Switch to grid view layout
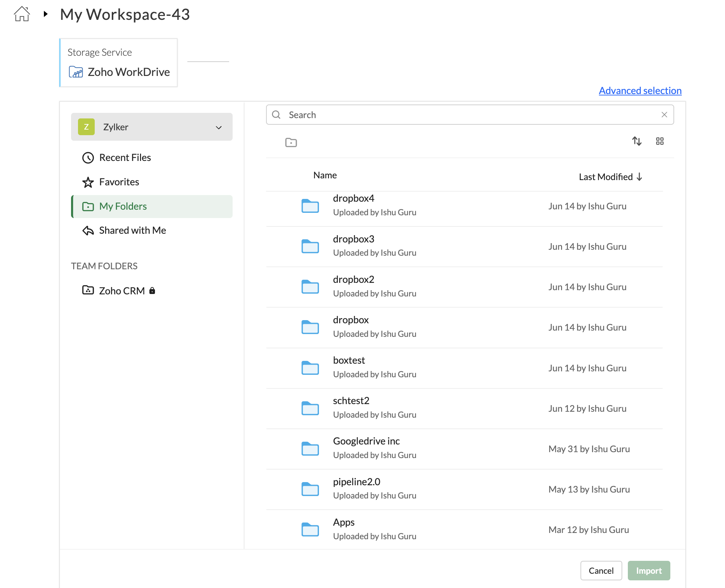Viewport: 725px width, 588px height. [660, 141]
